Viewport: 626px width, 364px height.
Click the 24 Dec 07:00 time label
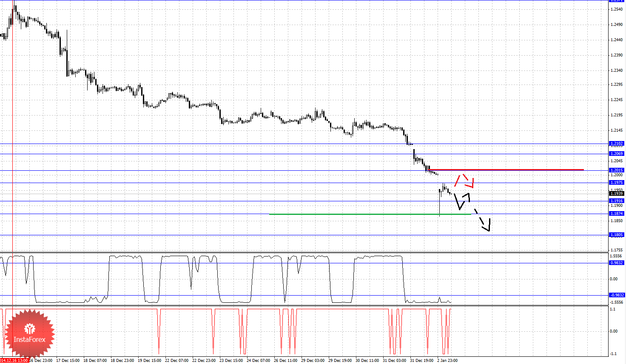259,361
